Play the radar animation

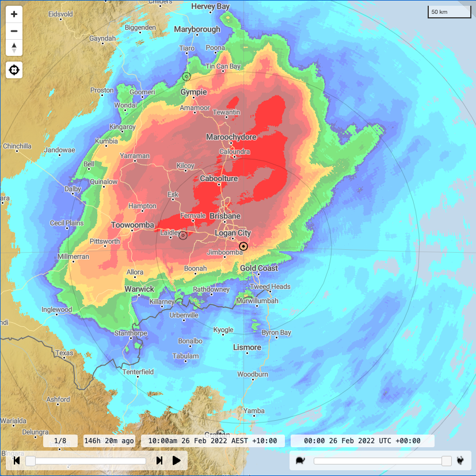pyautogui.click(x=176, y=460)
